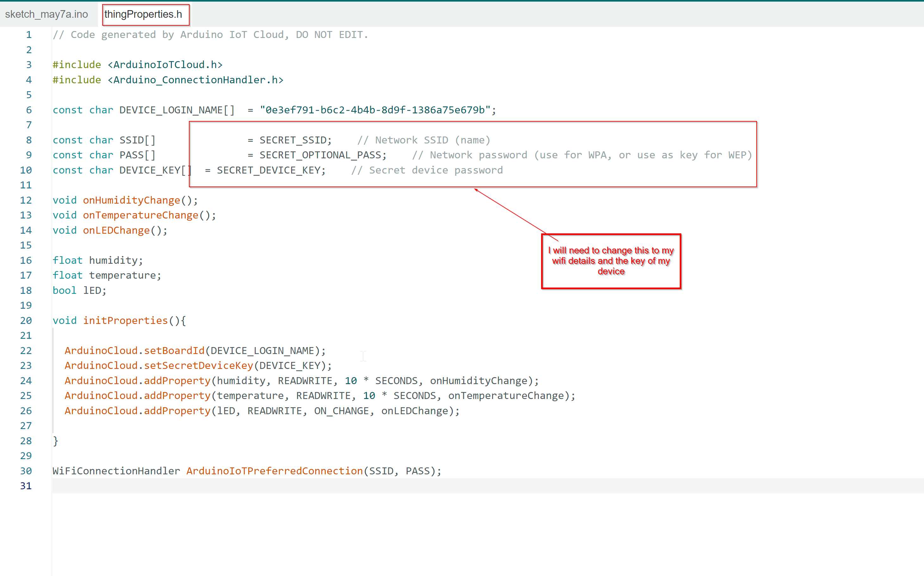Click initProperties function name on line 20
Viewport: 924px width, 576px height.
[125, 321]
